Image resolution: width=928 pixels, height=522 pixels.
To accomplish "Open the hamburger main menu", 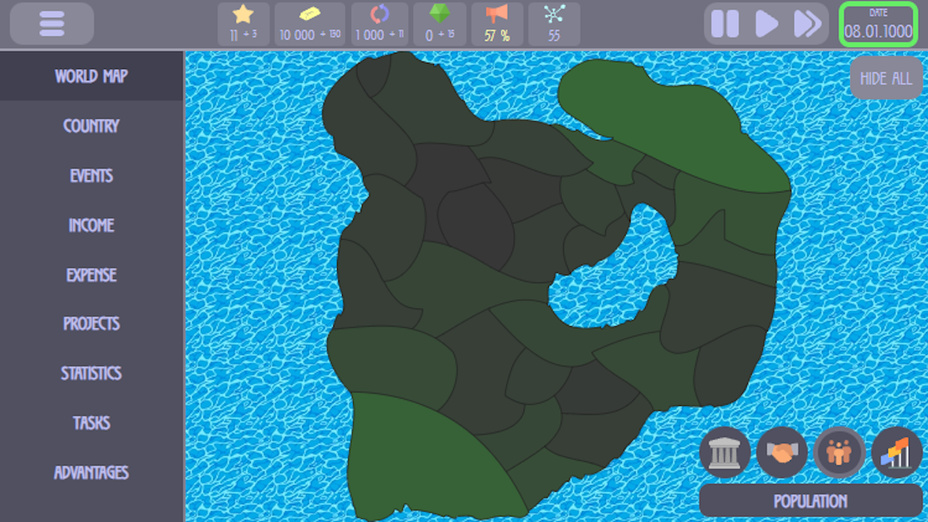I will tap(51, 24).
